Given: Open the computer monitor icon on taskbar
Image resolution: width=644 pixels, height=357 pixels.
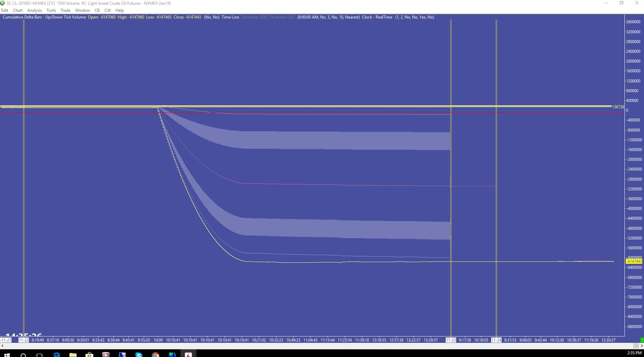Looking at the screenshot, I should [122, 355].
